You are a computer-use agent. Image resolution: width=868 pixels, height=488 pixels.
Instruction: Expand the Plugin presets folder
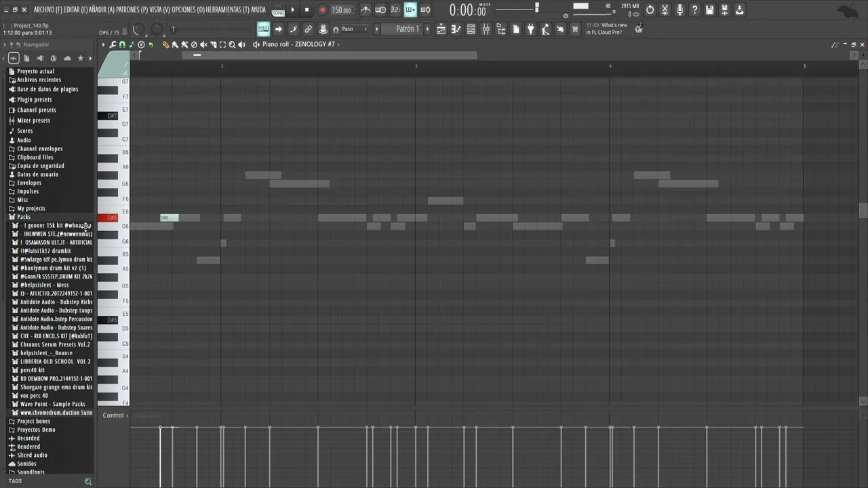(34, 100)
